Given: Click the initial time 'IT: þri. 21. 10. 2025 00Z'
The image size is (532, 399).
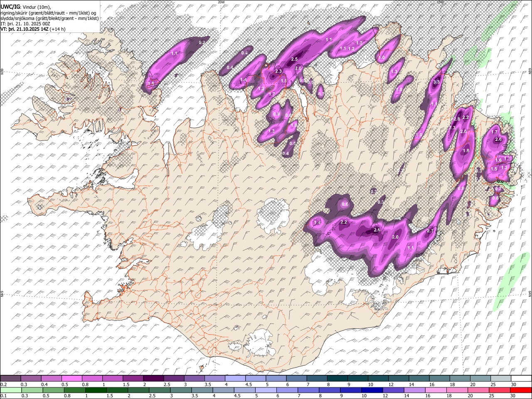Looking at the screenshot, I should (x=25, y=24).
